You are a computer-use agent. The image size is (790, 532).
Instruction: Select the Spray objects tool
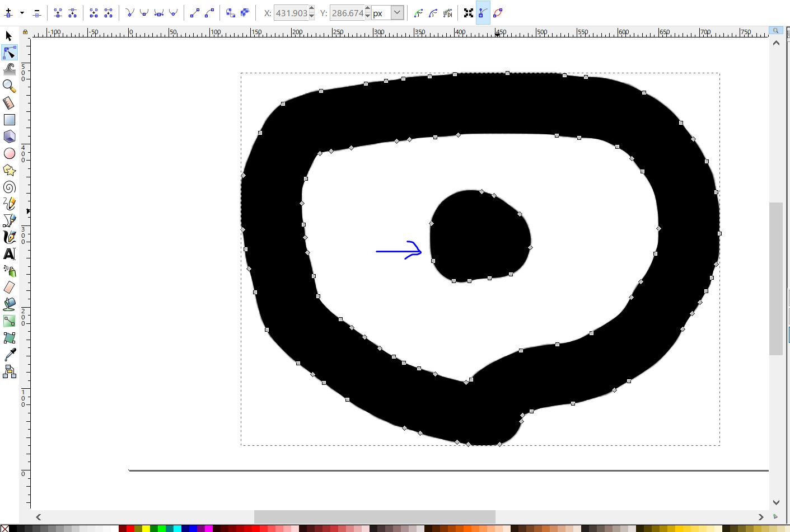[x=9, y=271]
